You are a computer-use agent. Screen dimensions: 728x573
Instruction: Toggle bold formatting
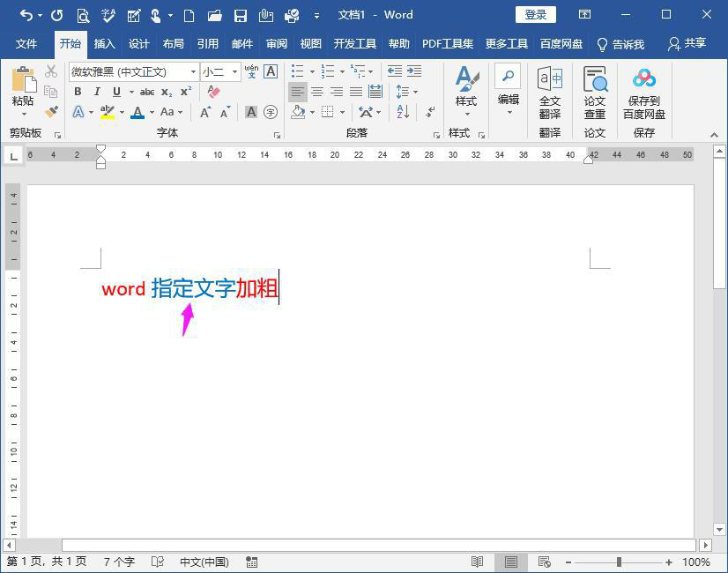79,91
